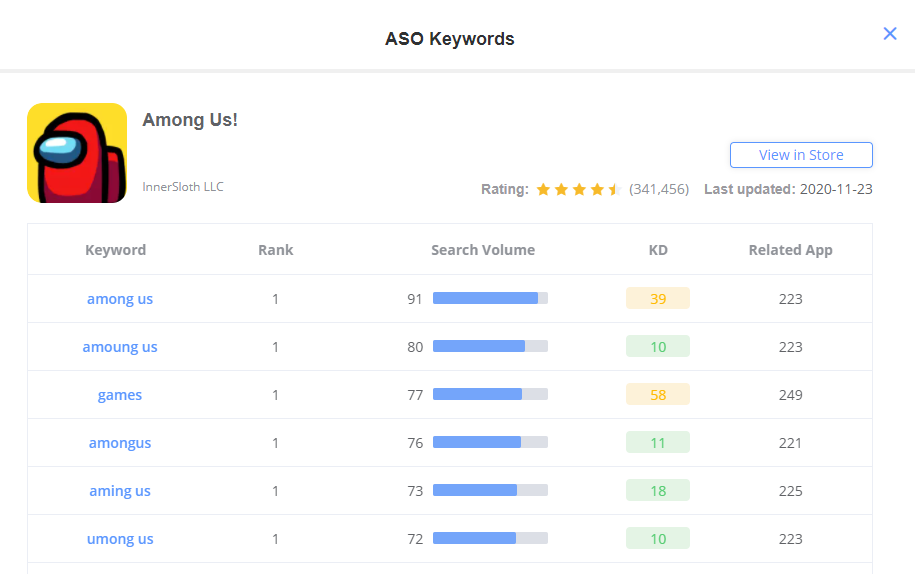
Task: Click rank value 1 in 'aming us' row
Action: tap(275, 491)
